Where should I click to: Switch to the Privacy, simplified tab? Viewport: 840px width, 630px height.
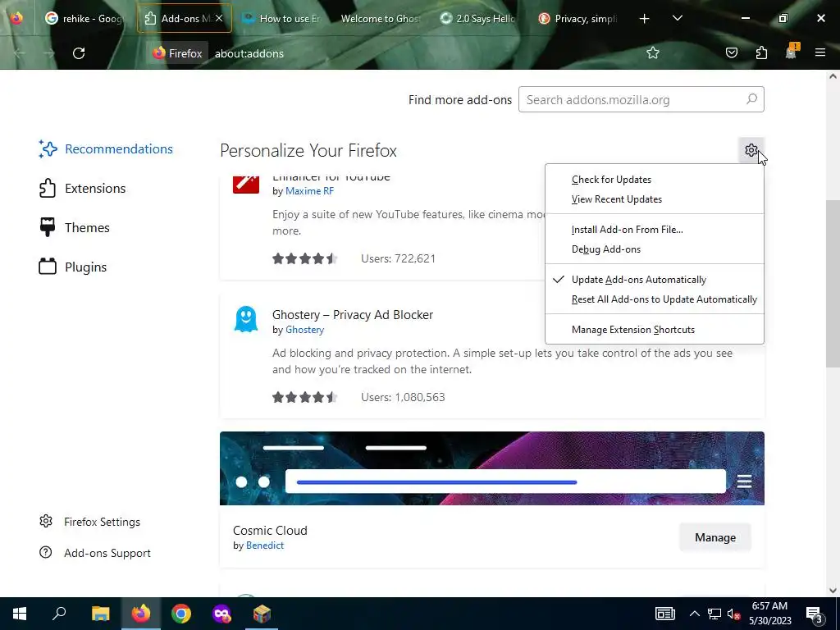point(577,18)
